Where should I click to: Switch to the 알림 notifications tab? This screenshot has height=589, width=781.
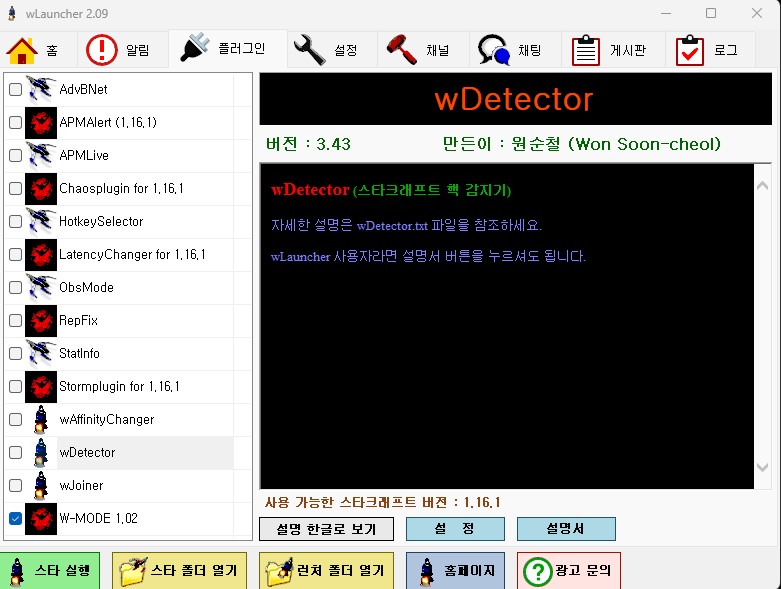pos(123,50)
